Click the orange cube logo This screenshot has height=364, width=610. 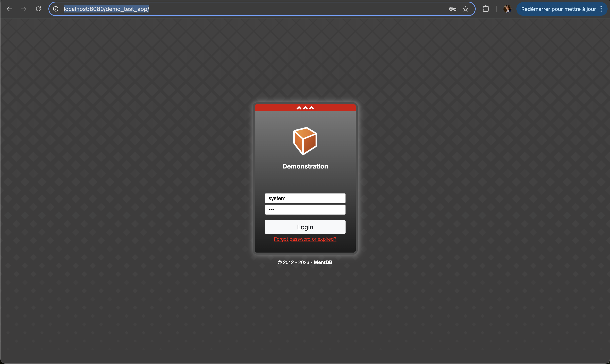coord(305,141)
